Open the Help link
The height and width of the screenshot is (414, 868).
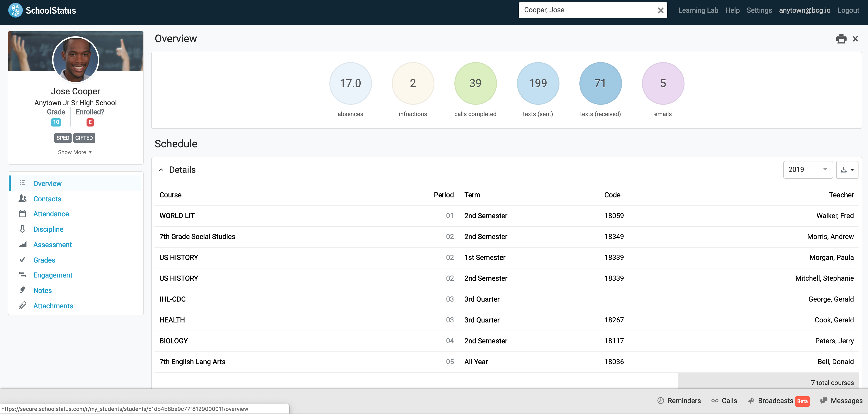click(732, 10)
